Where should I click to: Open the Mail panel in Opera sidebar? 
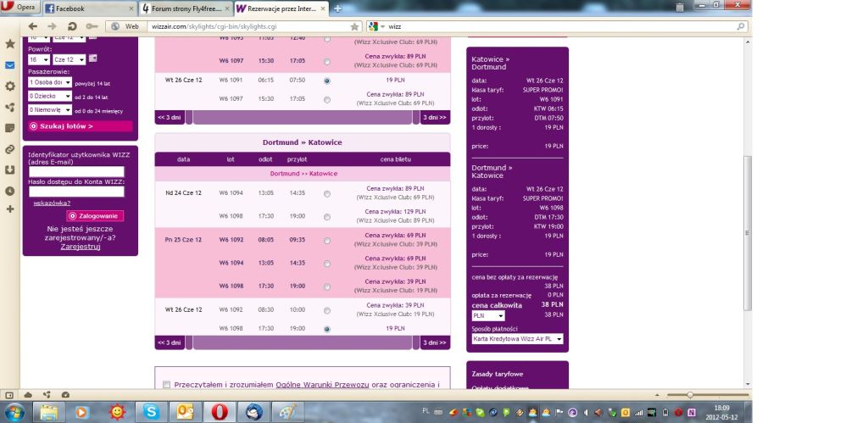10,65
